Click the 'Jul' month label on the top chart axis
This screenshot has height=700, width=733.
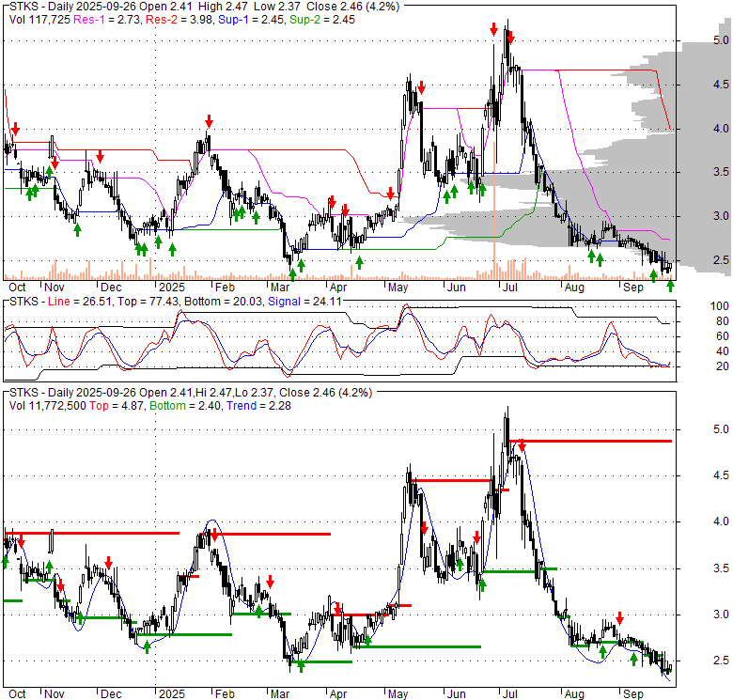point(510,287)
